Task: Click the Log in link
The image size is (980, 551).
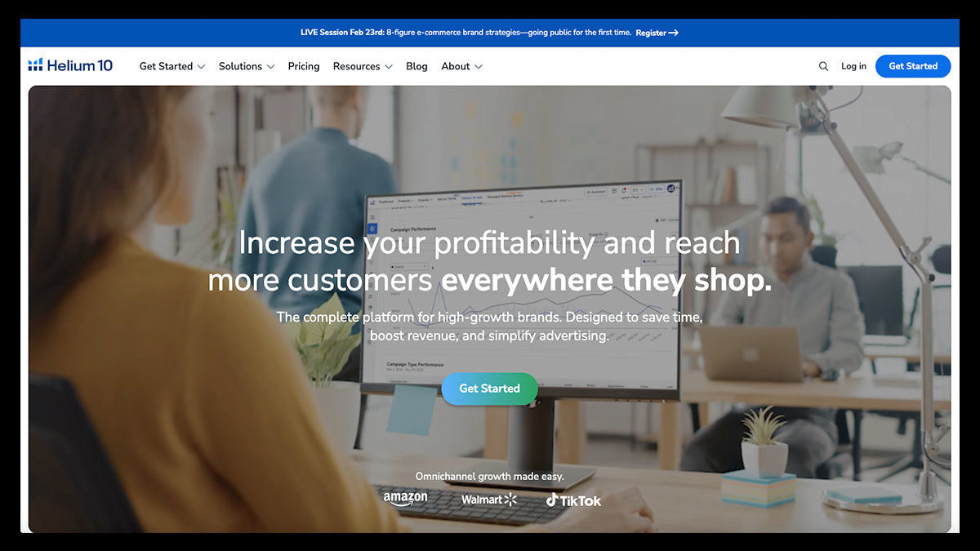Action: 853,66
